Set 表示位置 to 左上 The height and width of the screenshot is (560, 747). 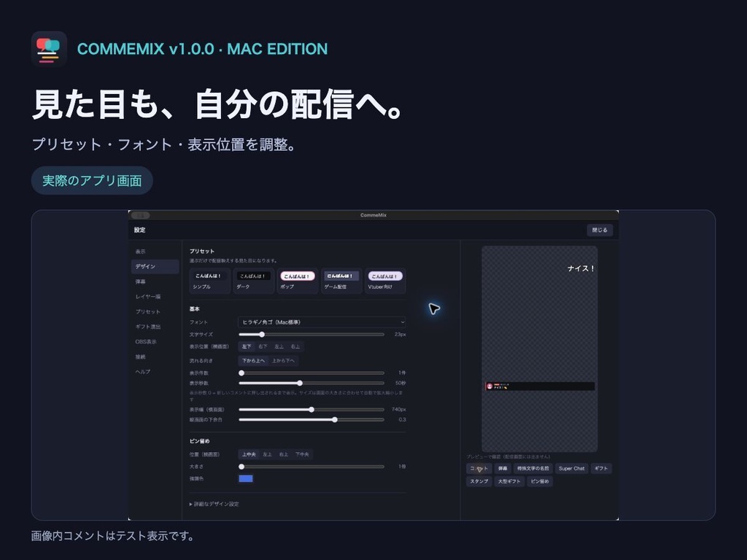(x=279, y=346)
